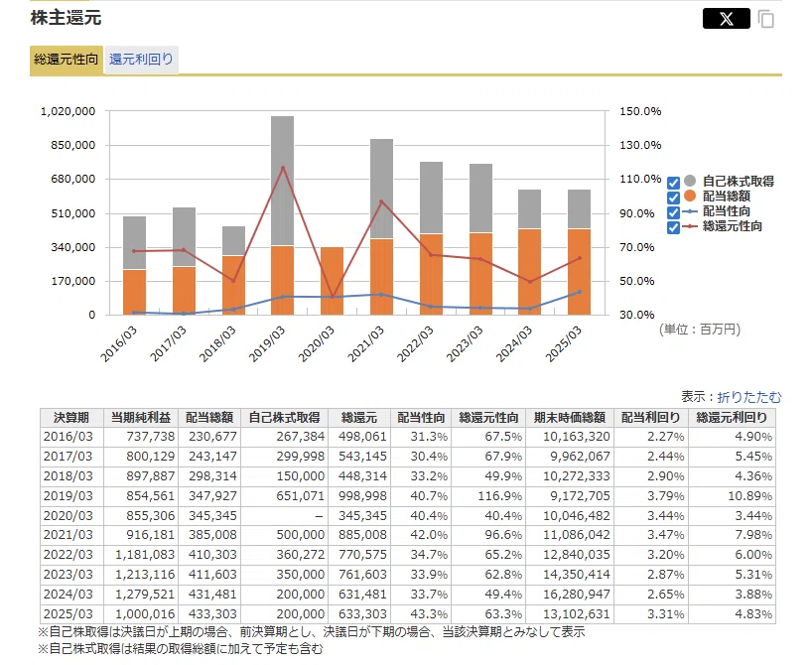The height and width of the screenshot is (665, 812).
Task: Click the 総還元性向 table column header
Action: (488, 418)
